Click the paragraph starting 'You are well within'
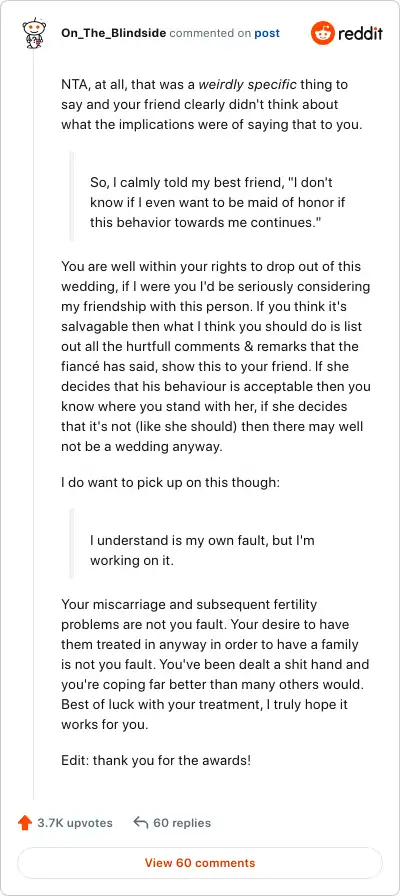The height and width of the screenshot is (896, 400). click(x=216, y=357)
